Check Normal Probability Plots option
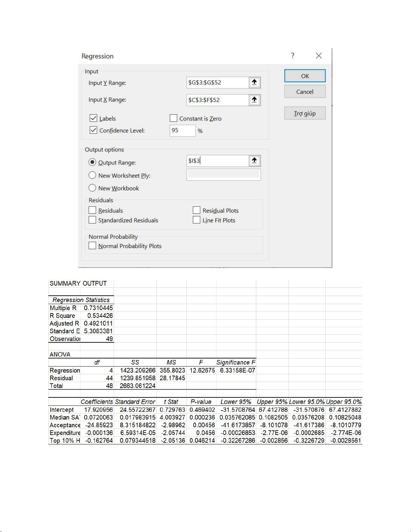Screen dimensions: 411x532 (92, 246)
